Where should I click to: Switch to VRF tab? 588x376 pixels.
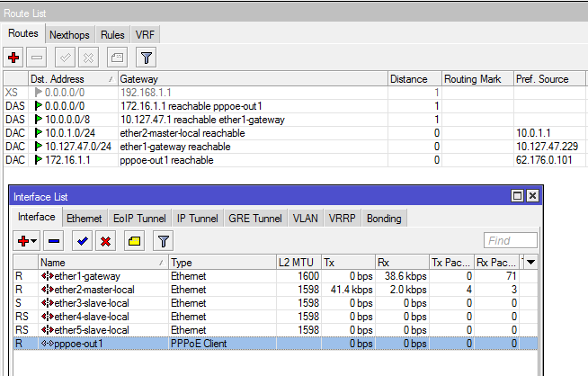[x=145, y=35]
